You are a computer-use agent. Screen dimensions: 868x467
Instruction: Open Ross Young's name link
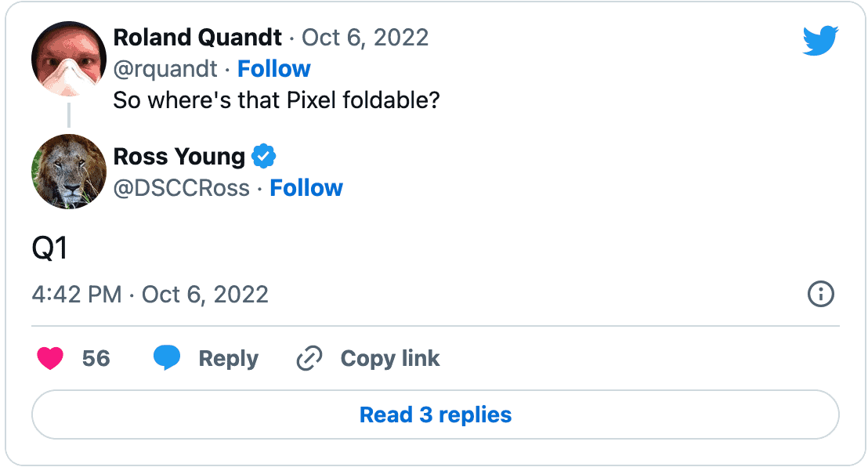179,157
